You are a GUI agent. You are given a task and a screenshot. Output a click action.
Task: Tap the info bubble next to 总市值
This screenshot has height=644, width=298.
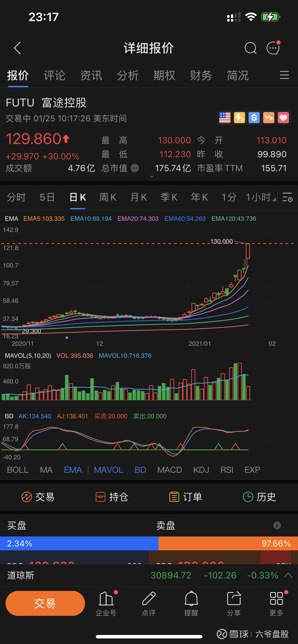point(135,168)
